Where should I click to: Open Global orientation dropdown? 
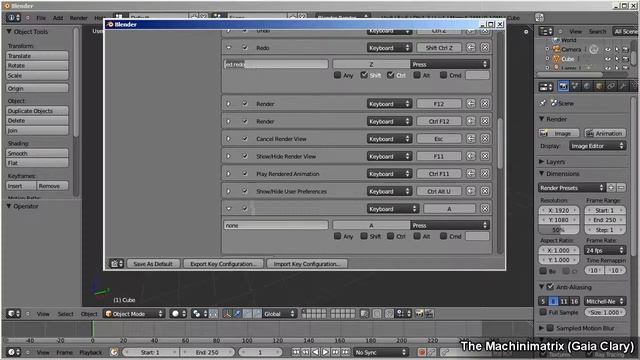pyautogui.click(x=279, y=313)
